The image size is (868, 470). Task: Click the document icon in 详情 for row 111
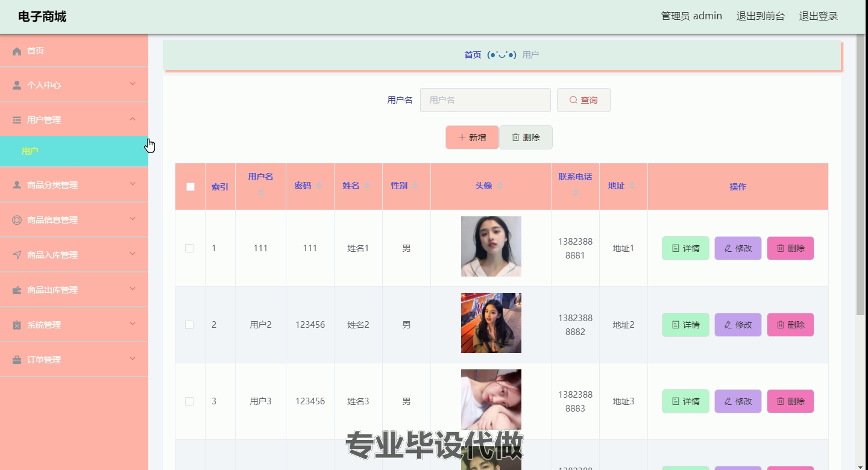coord(676,248)
